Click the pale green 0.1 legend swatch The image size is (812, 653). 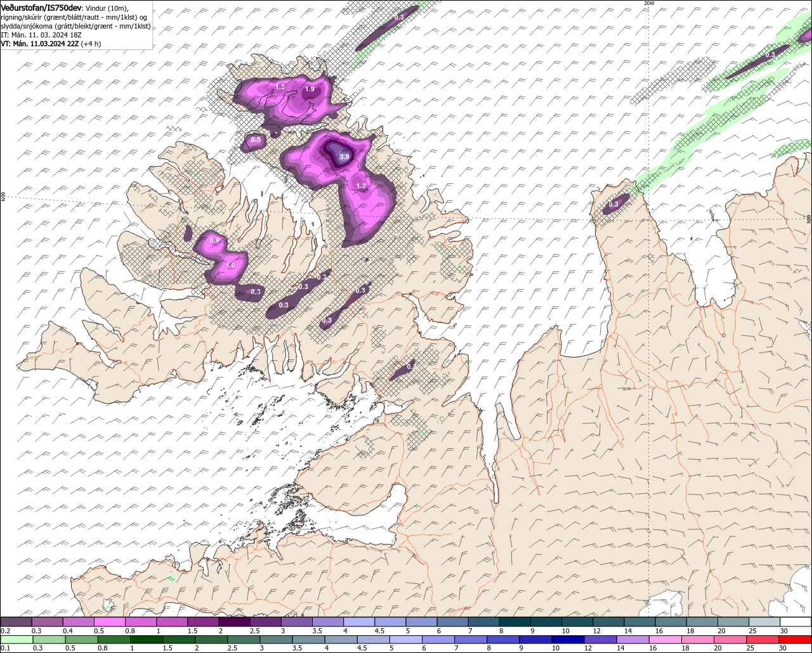[x=16, y=639]
